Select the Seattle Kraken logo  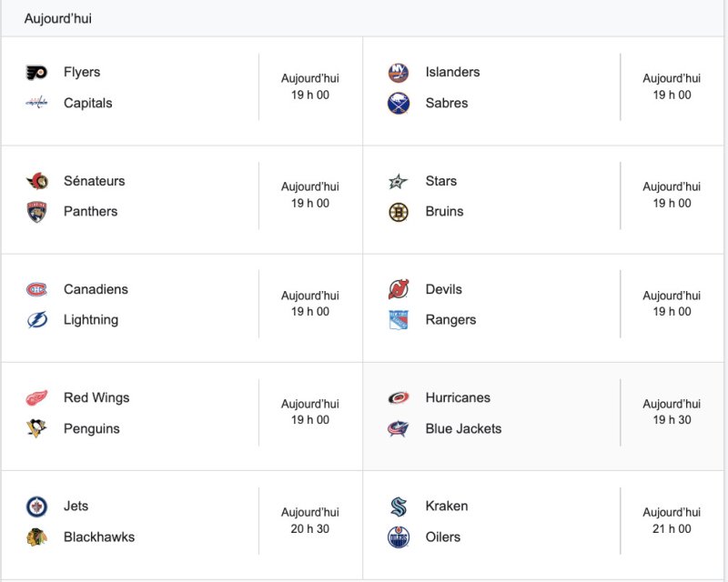tap(399, 507)
